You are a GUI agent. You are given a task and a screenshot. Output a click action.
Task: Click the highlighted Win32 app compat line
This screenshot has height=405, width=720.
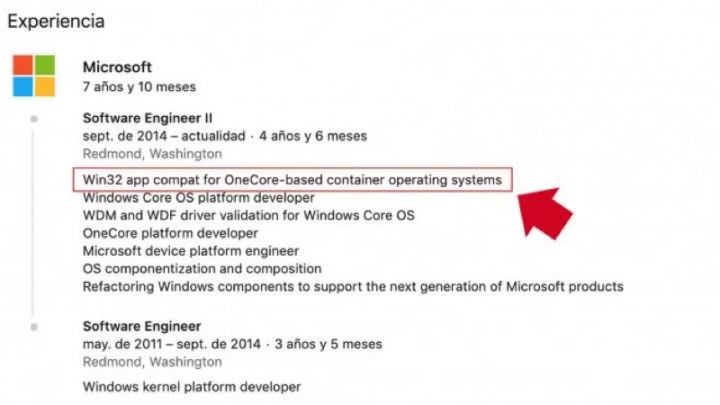292,179
